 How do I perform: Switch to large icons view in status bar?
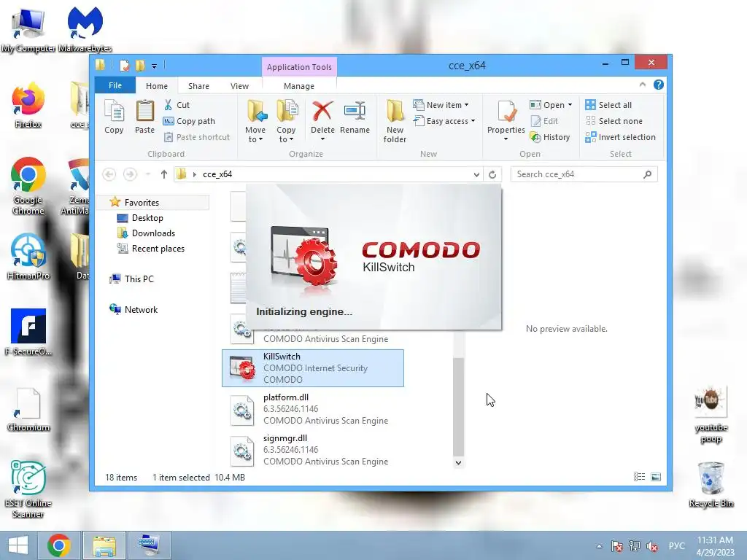point(656,477)
